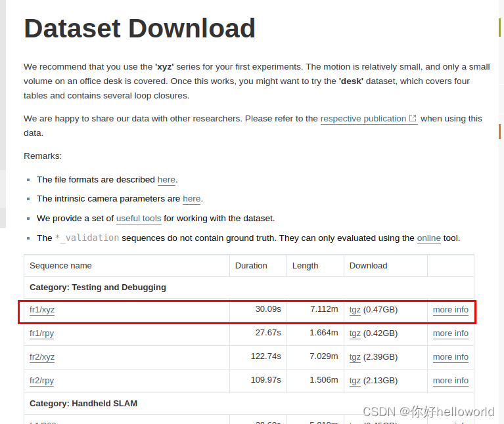Download the fr1/rpy tgz file

click(355, 333)
